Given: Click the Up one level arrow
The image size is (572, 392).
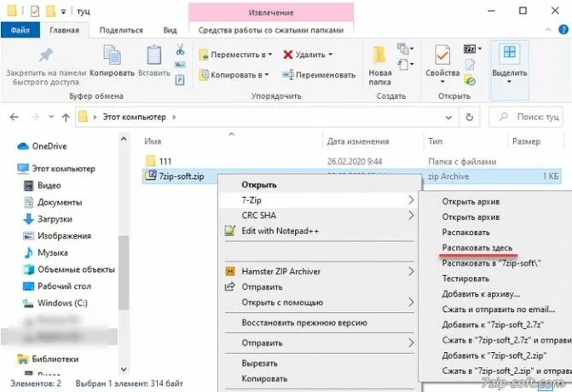Looking at the screenshot, I should tap(66, 117).
